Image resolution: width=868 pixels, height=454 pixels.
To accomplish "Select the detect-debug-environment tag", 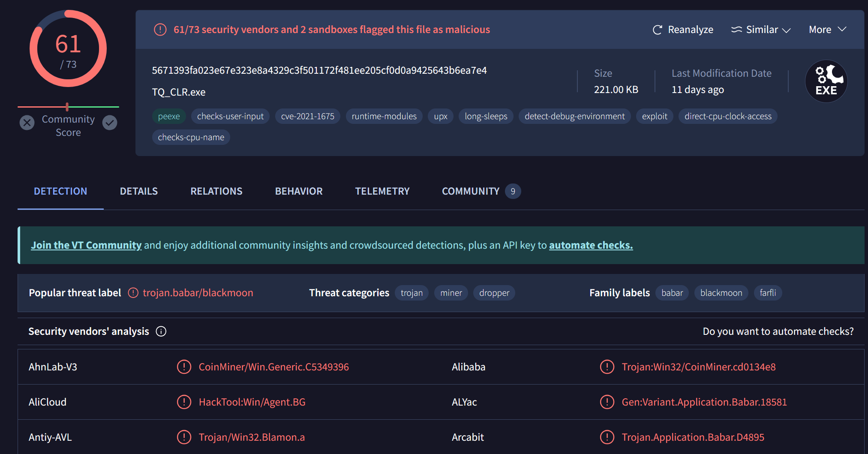I will pos(575,116).
